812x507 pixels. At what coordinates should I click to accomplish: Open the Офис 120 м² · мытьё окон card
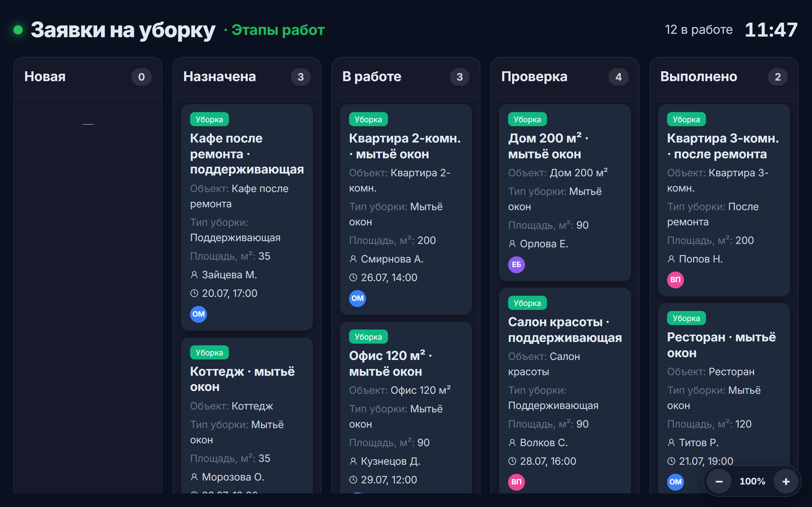[x=406, y=407]
